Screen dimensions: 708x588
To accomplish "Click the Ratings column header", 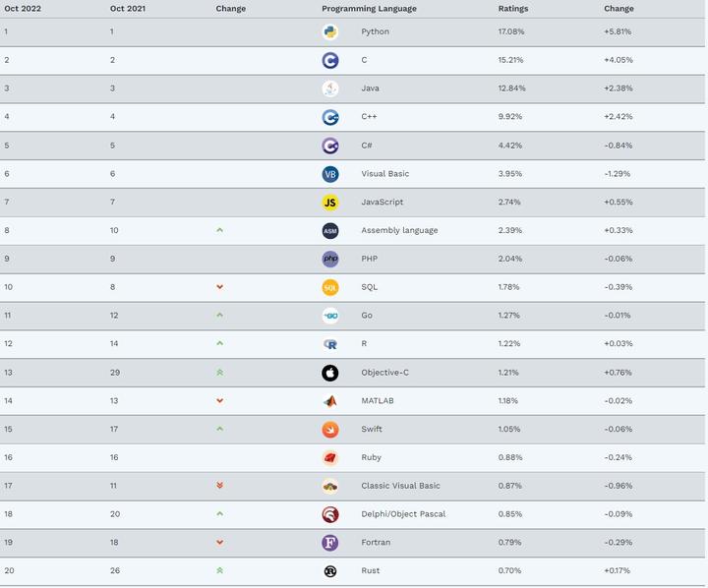I will click(x=513, y=9).
